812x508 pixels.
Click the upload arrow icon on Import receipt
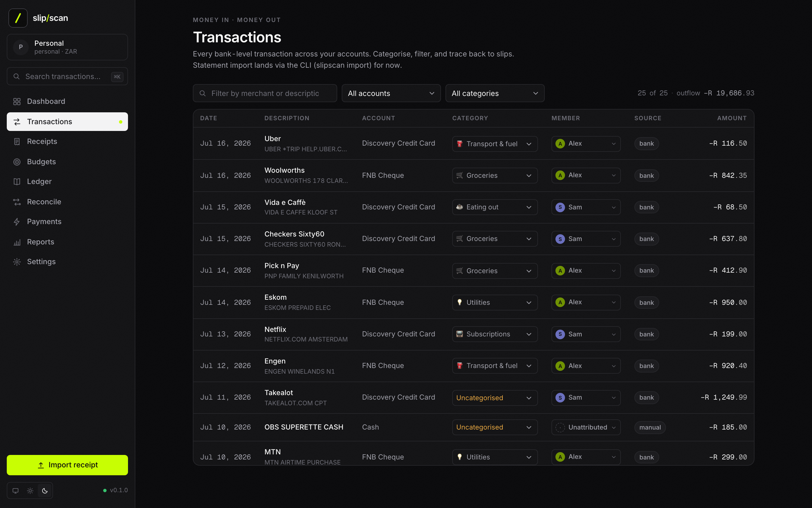tap(41, 465)
